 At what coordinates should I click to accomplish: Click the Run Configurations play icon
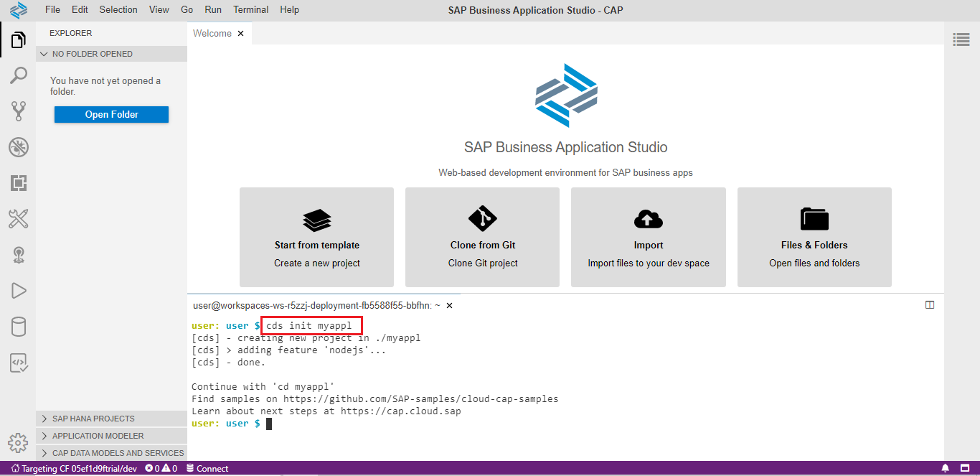pyautogui.click(x=18, y=291)
